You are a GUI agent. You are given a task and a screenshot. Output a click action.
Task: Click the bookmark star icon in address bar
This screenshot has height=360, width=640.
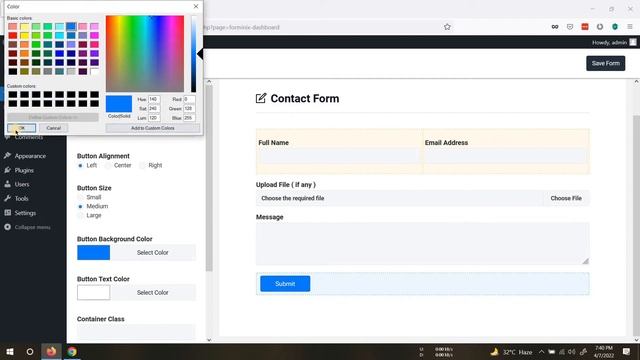447,27
